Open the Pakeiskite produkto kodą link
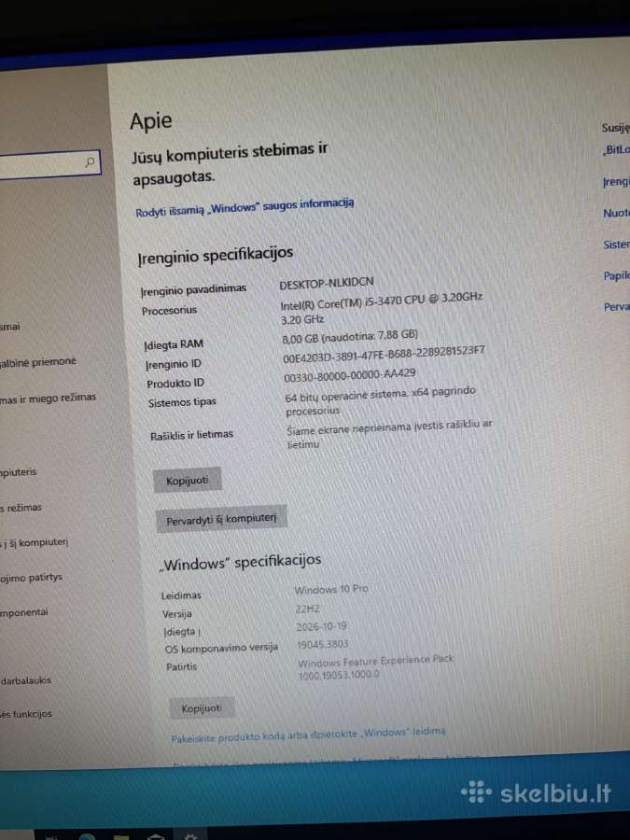Image resolution: width=630 pixels, height=840 pixels. (308, 735)
